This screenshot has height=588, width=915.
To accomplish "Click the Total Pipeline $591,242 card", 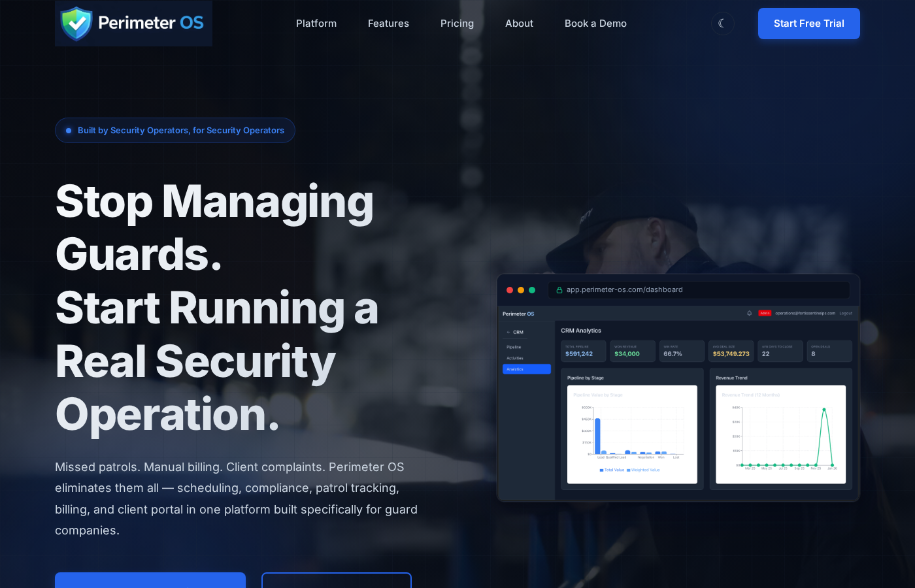I will coord(584,351).
